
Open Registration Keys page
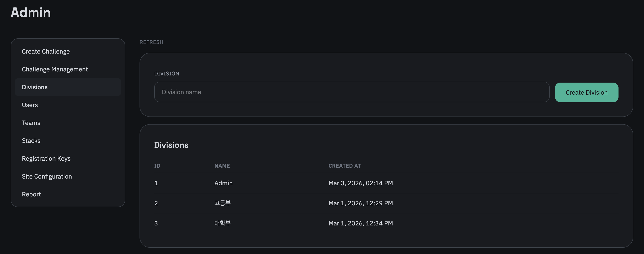46,158
